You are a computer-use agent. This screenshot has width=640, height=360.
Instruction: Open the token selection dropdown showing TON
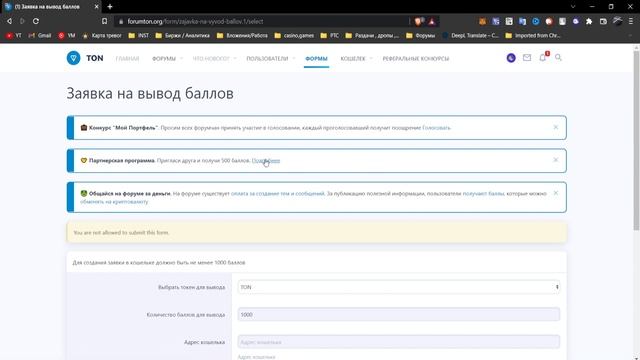[398, 287]
